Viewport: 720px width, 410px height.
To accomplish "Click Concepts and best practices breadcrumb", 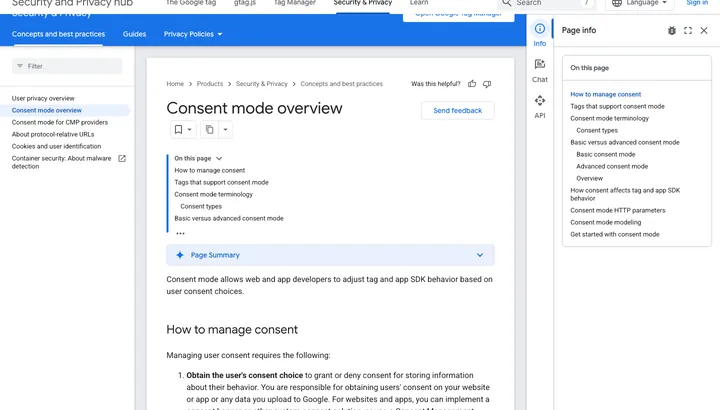I will [341, 84].
